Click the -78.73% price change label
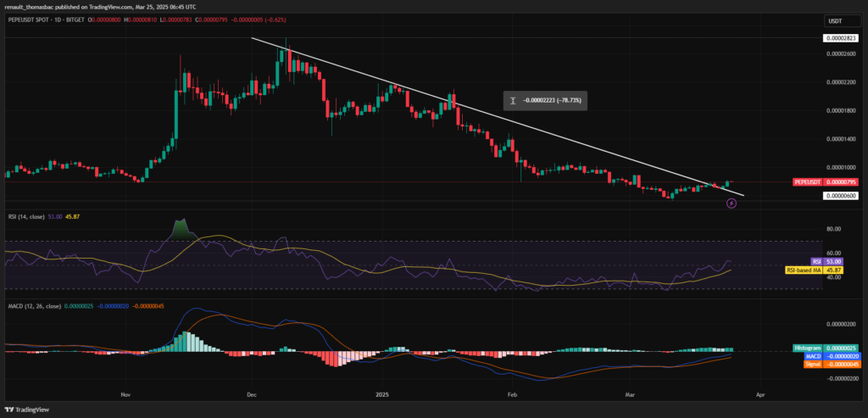868x418 pixels. pos(548,100)
